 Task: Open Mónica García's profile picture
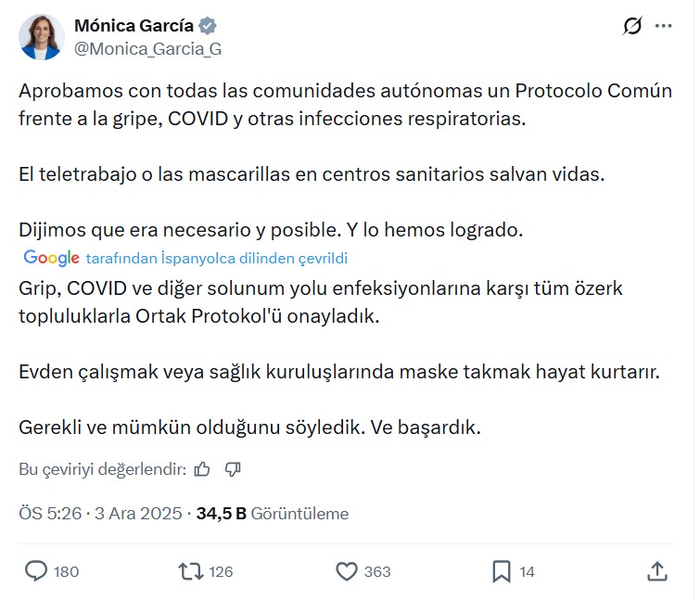[42, 37]
